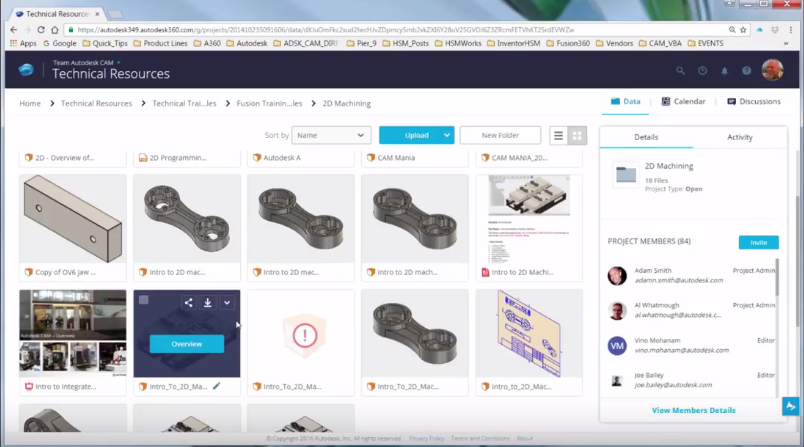Screen dimensions: 804x447
Task: Rename file with the pencil icon
Action: click(x=216, y=386)
